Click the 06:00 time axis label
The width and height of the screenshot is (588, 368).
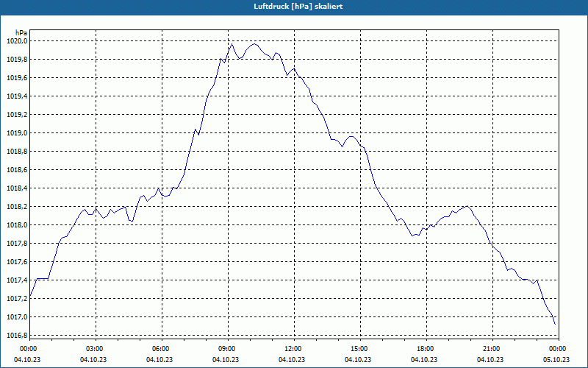[162, 349]
